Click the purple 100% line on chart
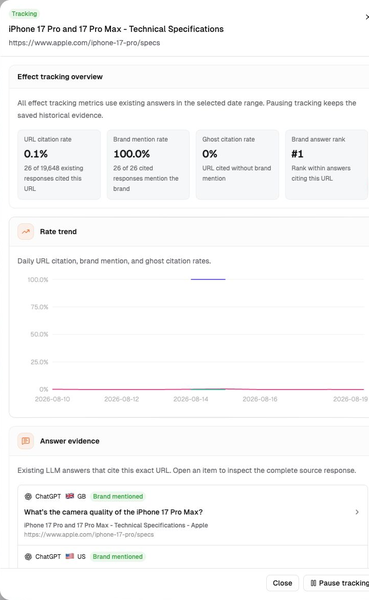This screenshot has width=369, height=600. pos(208,279)
